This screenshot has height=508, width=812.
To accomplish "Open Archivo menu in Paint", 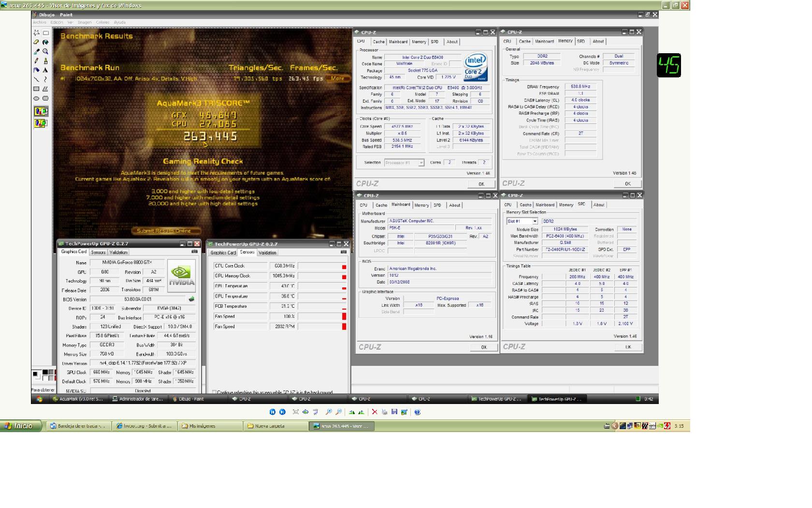I will pos(40,22).
